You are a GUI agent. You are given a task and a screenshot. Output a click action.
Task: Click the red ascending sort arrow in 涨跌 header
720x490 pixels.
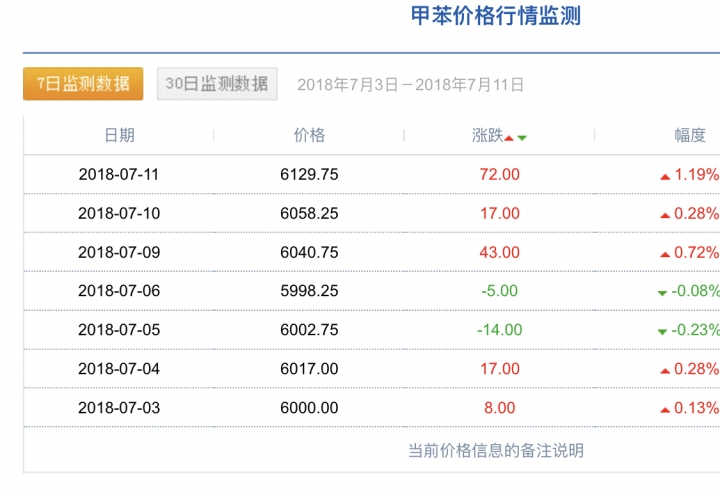509,138
